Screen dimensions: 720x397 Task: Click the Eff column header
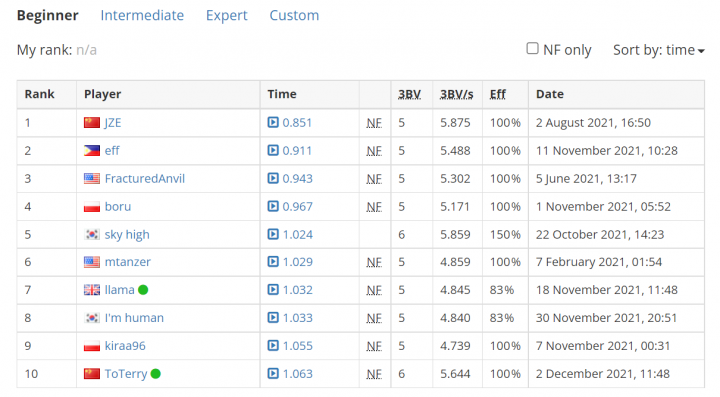[x=498, y=94]
